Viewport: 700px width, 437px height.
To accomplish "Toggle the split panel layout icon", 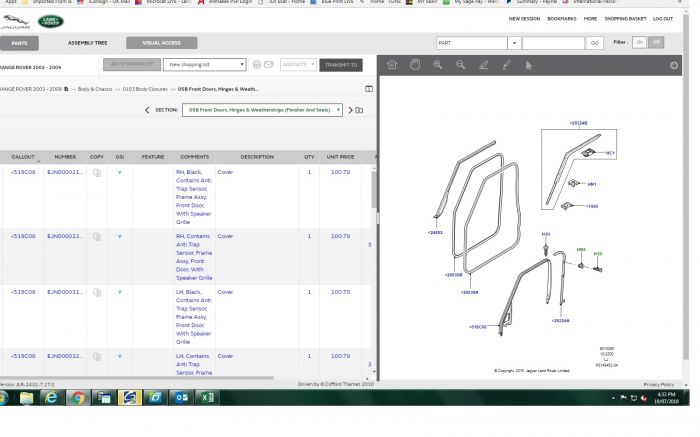I will pos(369,89).
